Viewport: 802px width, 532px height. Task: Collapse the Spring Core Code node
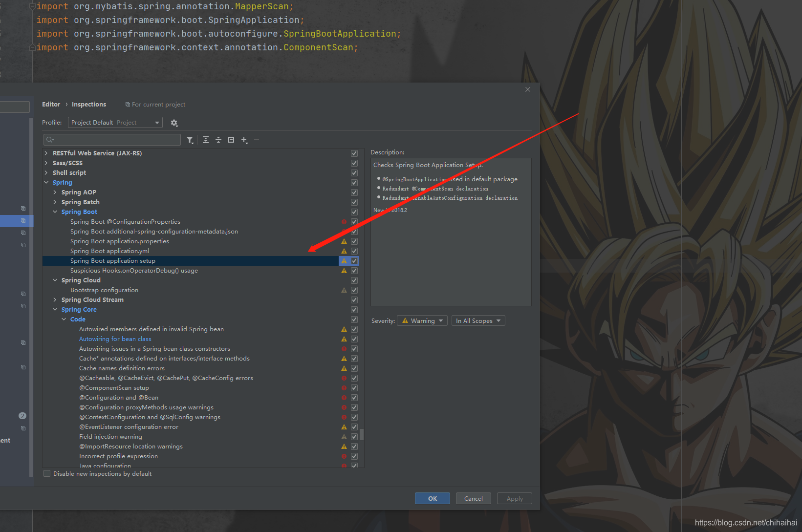(64, 319)
